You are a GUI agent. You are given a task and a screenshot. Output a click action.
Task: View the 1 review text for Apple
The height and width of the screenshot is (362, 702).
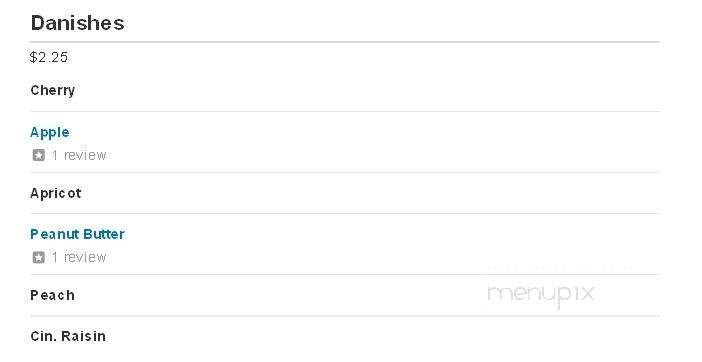click(x=79, y=155)
